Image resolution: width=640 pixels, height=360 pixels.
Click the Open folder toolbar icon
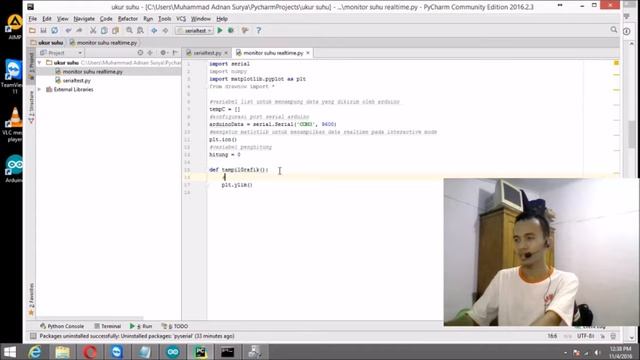coord(32,31)
